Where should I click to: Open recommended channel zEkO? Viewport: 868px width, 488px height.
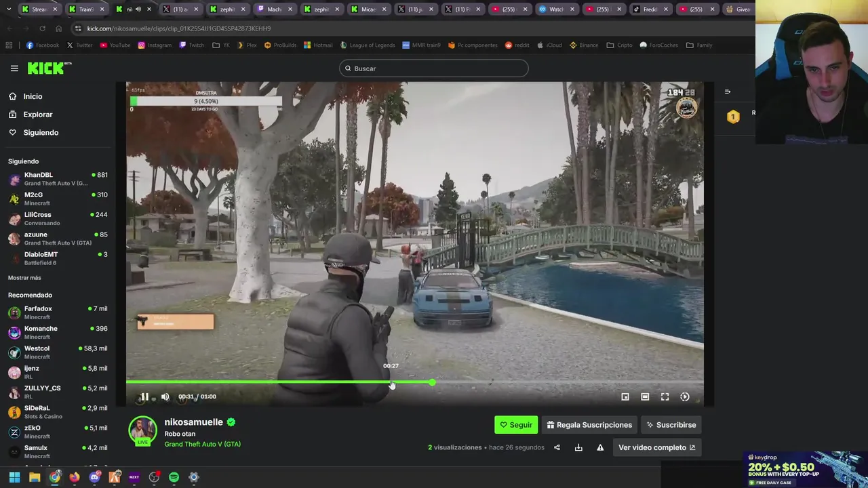pyautogui.click(x=58, y=432)
